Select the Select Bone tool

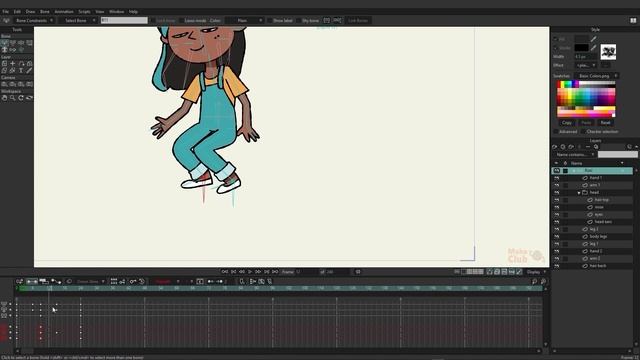tap(4, 42)
